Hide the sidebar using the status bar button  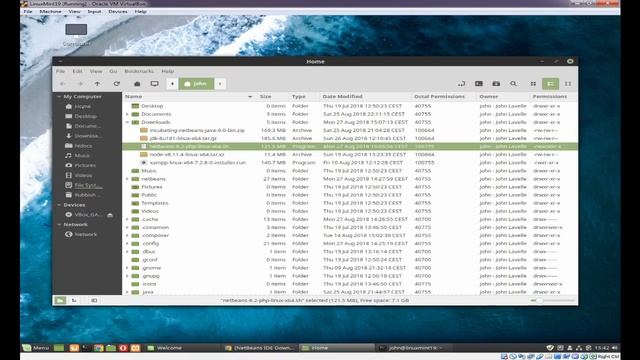click(94, 300)
